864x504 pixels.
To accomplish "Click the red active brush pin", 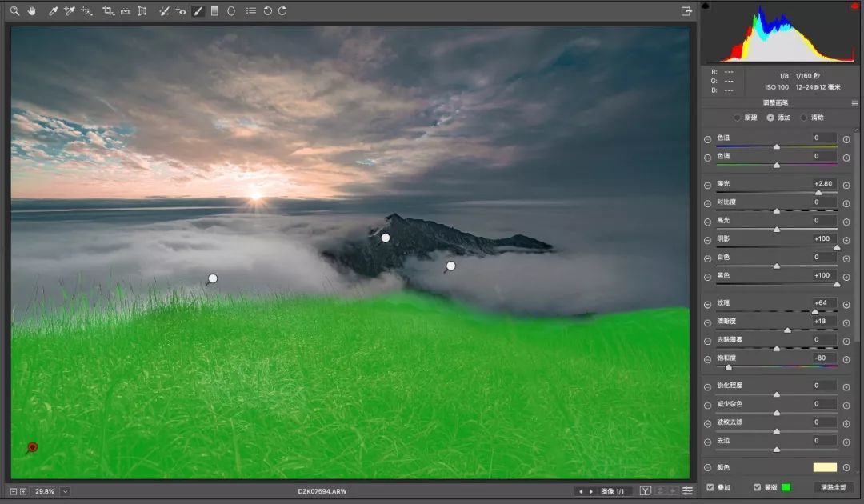I will [x=33, y=446].
